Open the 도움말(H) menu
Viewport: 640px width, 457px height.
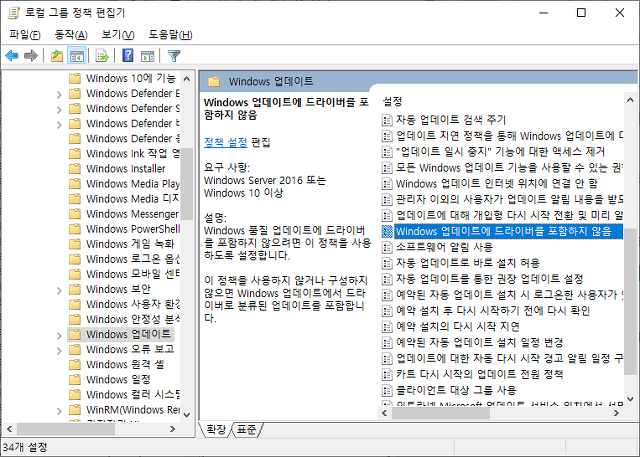(170, 35)
